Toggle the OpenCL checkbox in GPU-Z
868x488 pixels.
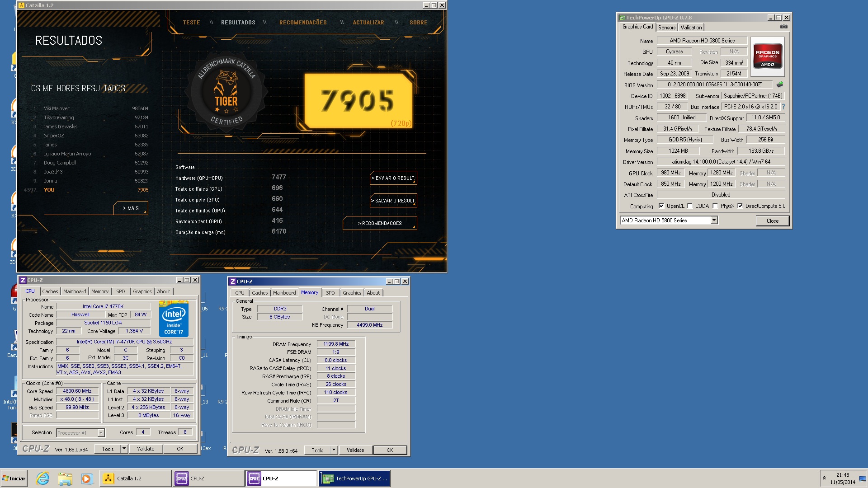tap(661, 206)
